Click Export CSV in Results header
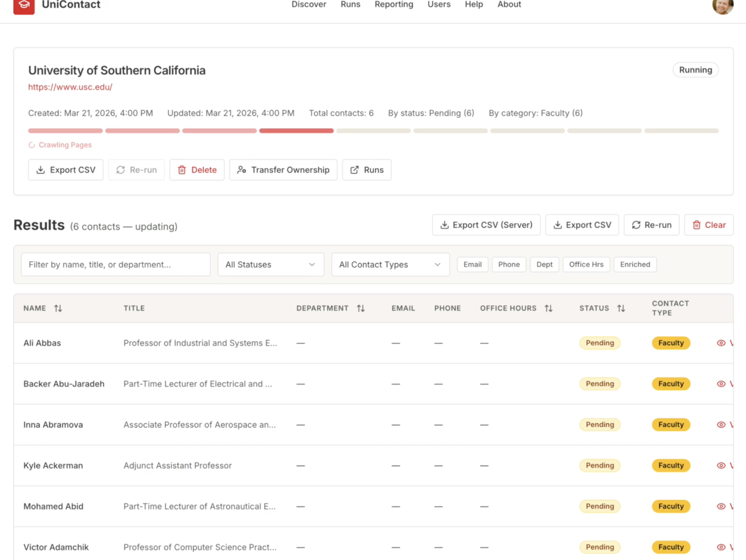The width and height of the screenshot is (746, 560). click(x=582, y=225)
